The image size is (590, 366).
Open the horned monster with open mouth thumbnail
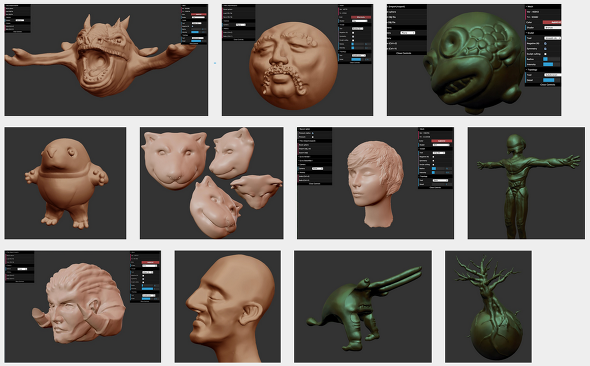[x=106, y=60]
